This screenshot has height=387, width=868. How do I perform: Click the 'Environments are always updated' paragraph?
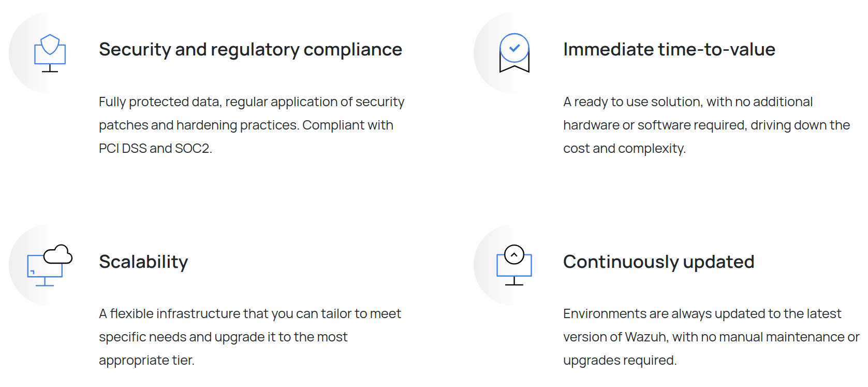pyautogui.click(x=711, y=337)
